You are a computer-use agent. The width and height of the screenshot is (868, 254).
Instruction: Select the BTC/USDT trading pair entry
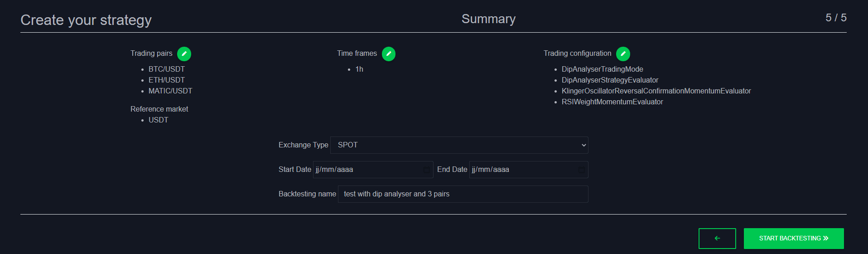tap(167, 69)
